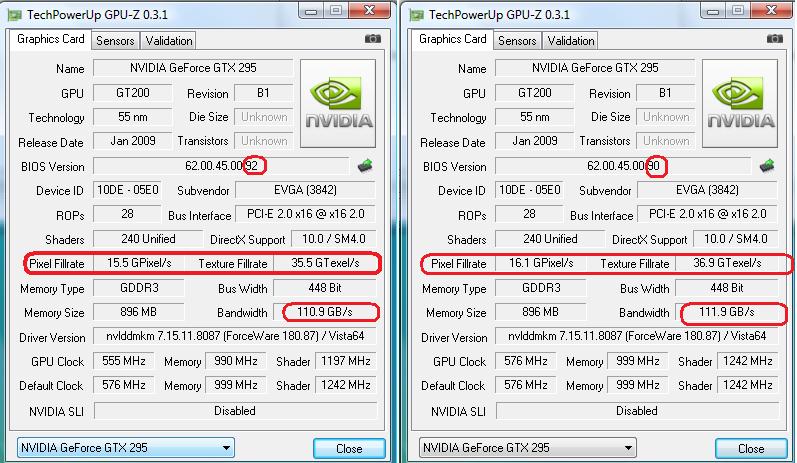Open Sensors tab in left window
The height and width of the screenshot is (463, 797).
[x=115, y=41]
